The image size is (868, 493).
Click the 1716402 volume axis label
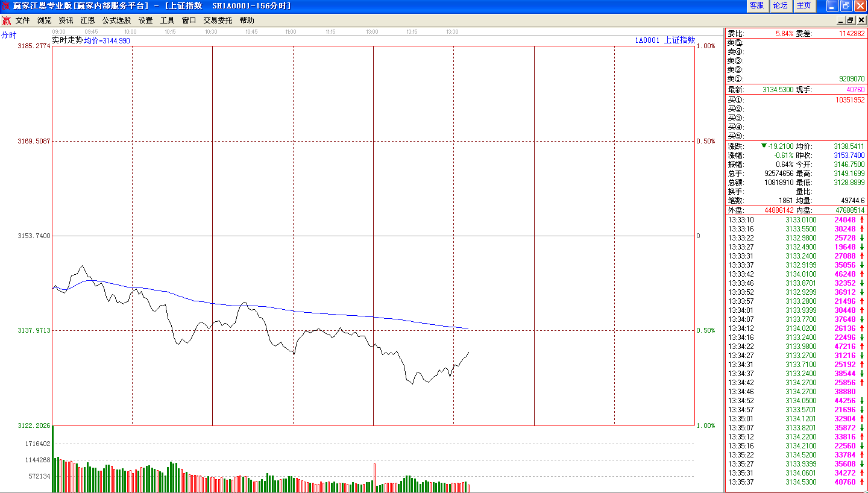click(x=38, y=444)
